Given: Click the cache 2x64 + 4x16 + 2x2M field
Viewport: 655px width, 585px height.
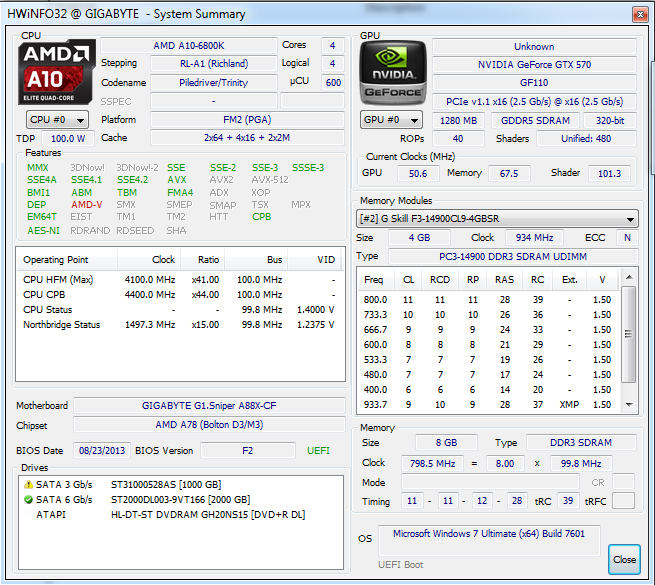Looking at the screenshot, I should 247,138.
